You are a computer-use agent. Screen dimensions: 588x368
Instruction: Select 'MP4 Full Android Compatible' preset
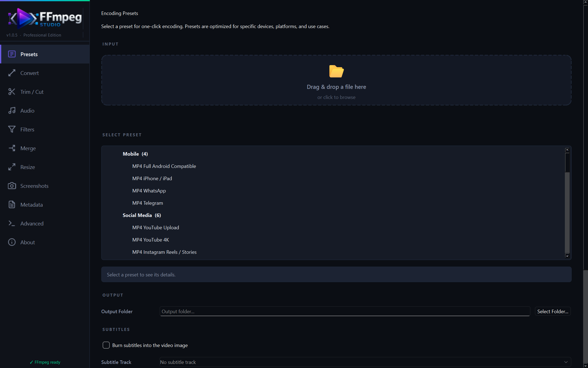click(164, 166)
